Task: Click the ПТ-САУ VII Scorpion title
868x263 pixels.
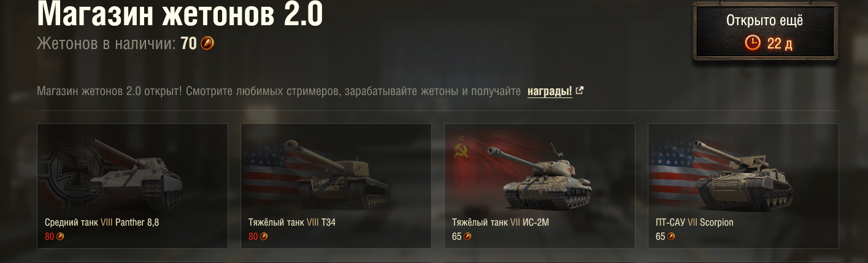Action: click(694, 223)
